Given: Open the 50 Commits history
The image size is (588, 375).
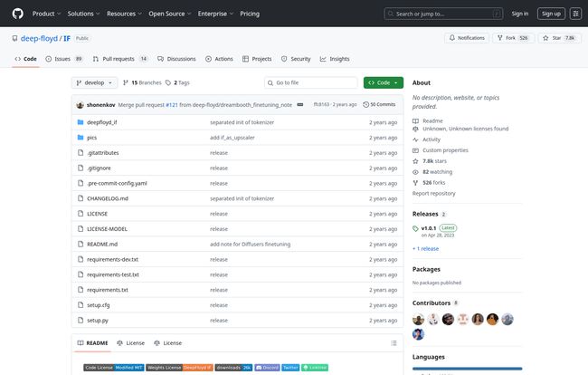Looking at the screenshot, I should pos(379,105).
